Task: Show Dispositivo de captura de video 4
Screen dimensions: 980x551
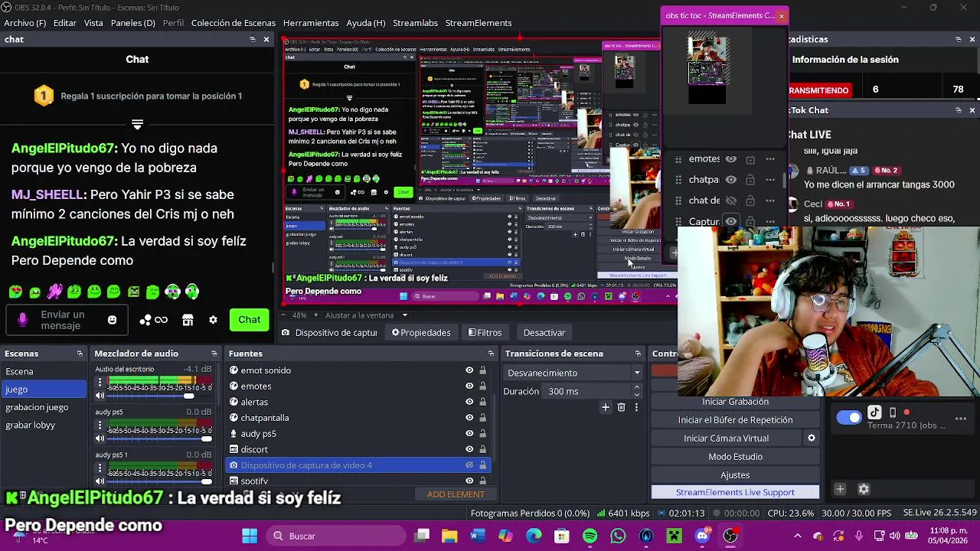Action: click(x=469, y=465)
